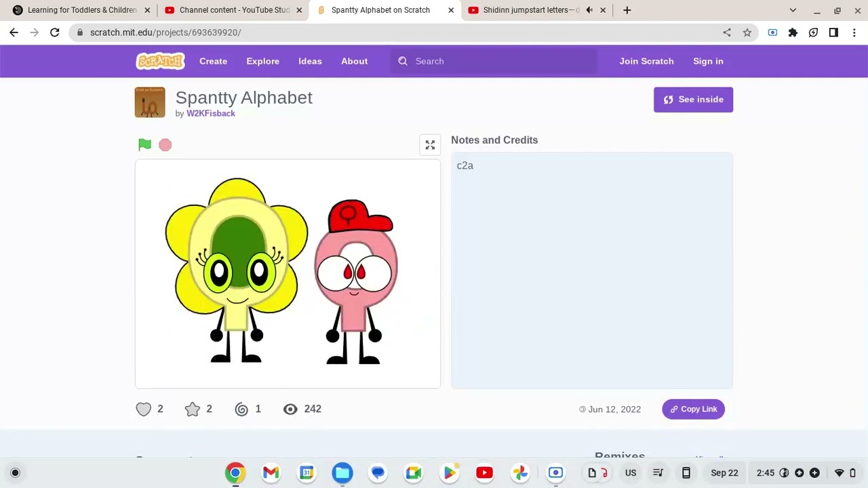Click the Scratch search field
Viewport: 868px width, 488px height.
click(494, 61)
